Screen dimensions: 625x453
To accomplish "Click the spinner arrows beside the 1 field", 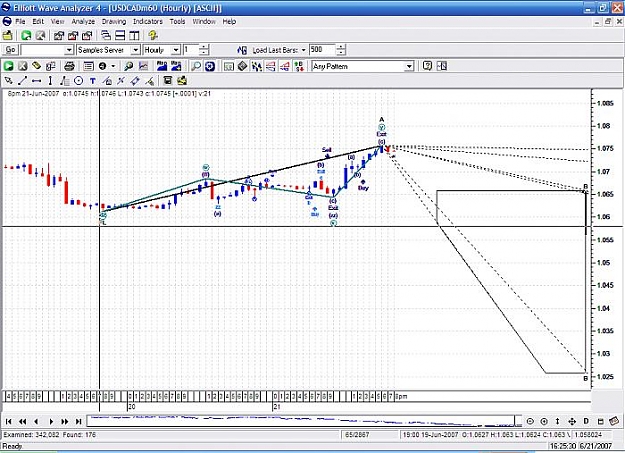I will tap(204, 50).
